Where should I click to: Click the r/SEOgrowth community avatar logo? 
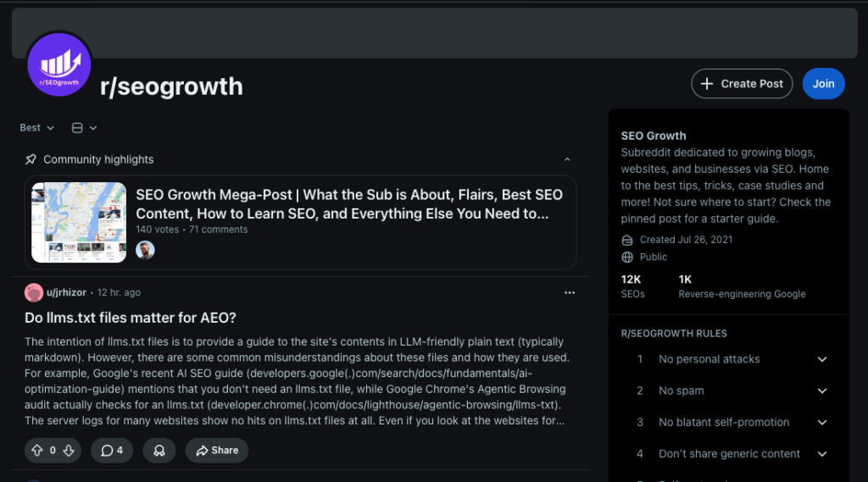pos(59,64)
